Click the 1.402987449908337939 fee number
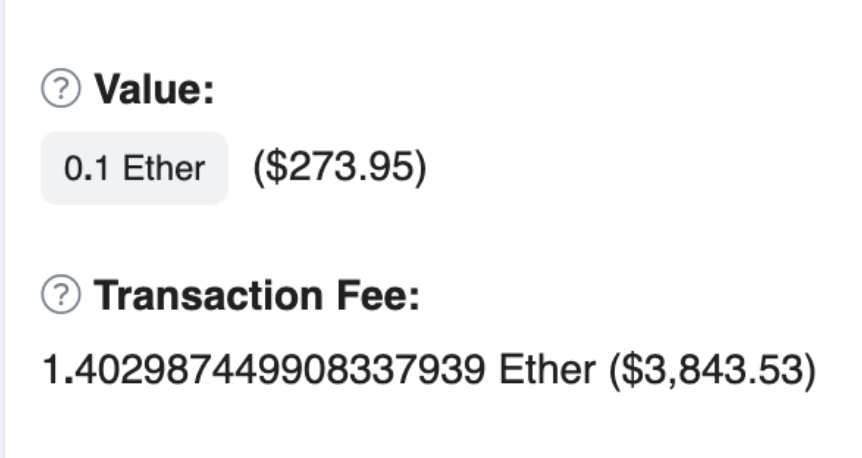 click(x=264, y=371)
